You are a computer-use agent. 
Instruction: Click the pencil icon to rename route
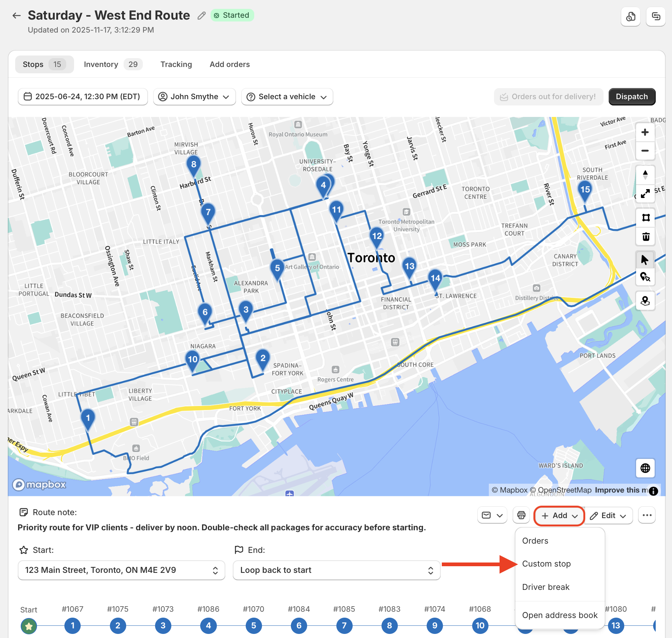(x=201, y=16)
